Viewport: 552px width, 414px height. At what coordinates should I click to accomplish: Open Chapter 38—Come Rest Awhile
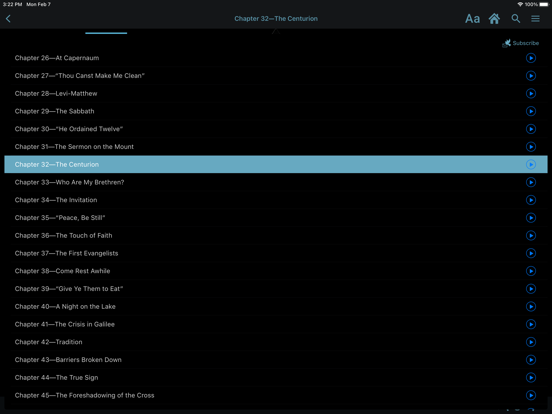pyautogui.click(x=62, y=271)
